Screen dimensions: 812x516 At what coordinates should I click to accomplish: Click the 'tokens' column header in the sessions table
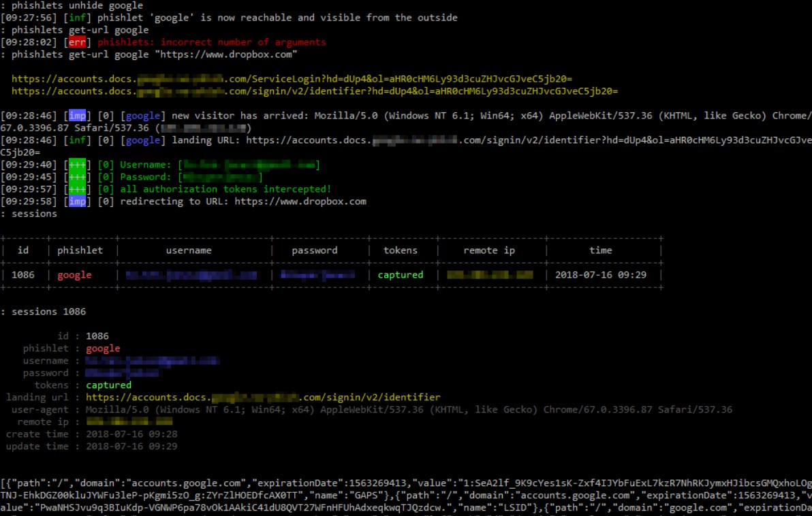[401, 251]
